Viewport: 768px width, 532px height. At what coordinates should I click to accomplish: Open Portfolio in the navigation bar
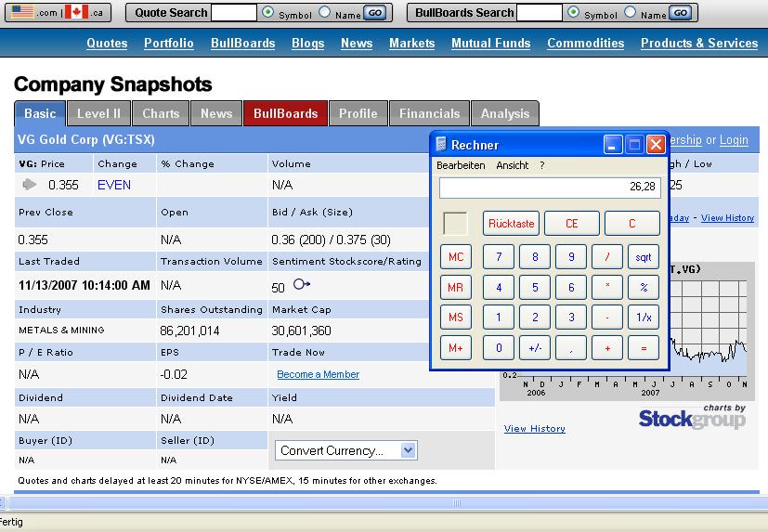169,43
